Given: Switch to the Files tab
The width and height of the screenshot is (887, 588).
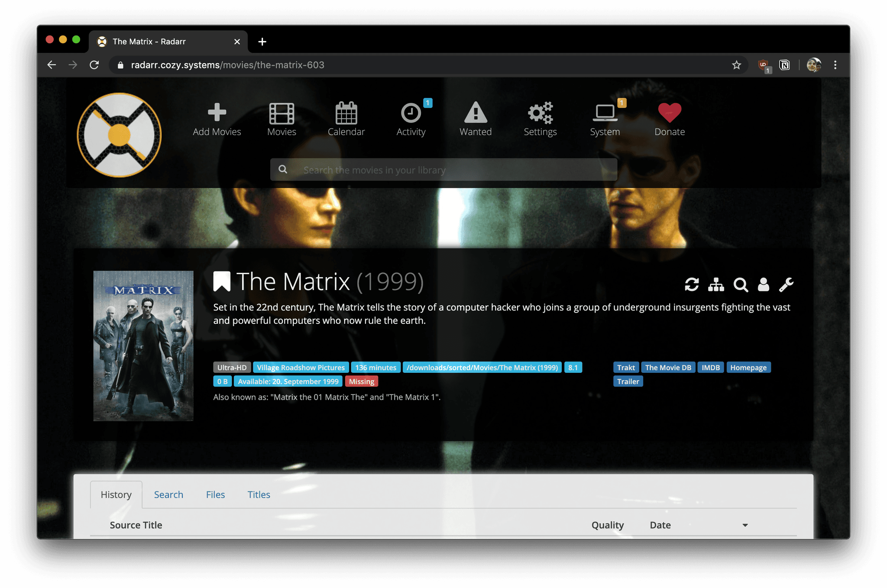Looking at the screenshot, I should click(215, 494).
